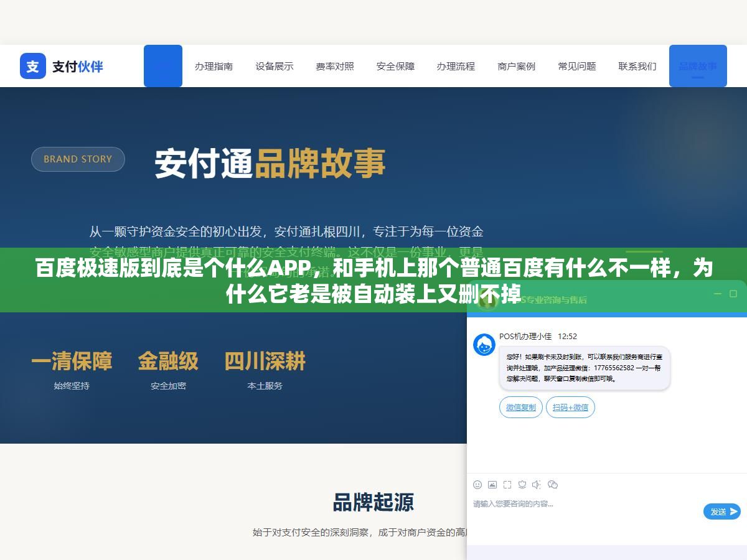Screen dimensions: 747x560
Task: Click the WeChat icon in chat toolbar
Action: click(x=553, y=485)
